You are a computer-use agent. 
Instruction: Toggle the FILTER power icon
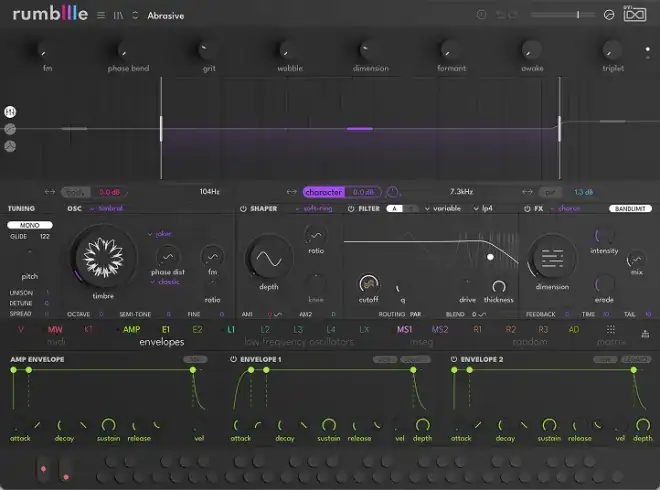(351, 208)
